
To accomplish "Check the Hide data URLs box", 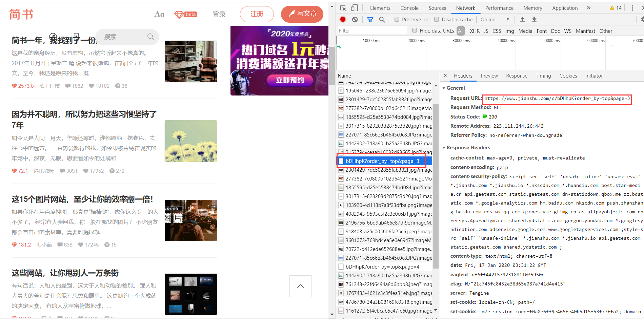I will point(415,30).
